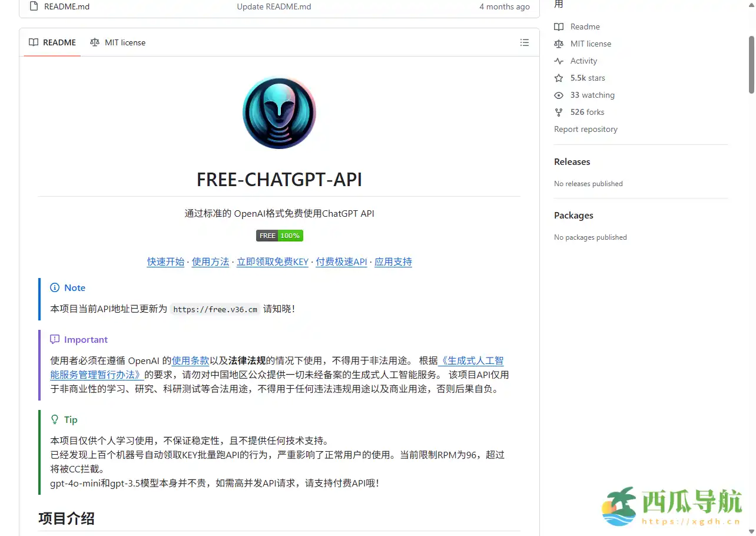Click the fork icon beside 526 forks
Screen dimensions: 756x536
558,112
